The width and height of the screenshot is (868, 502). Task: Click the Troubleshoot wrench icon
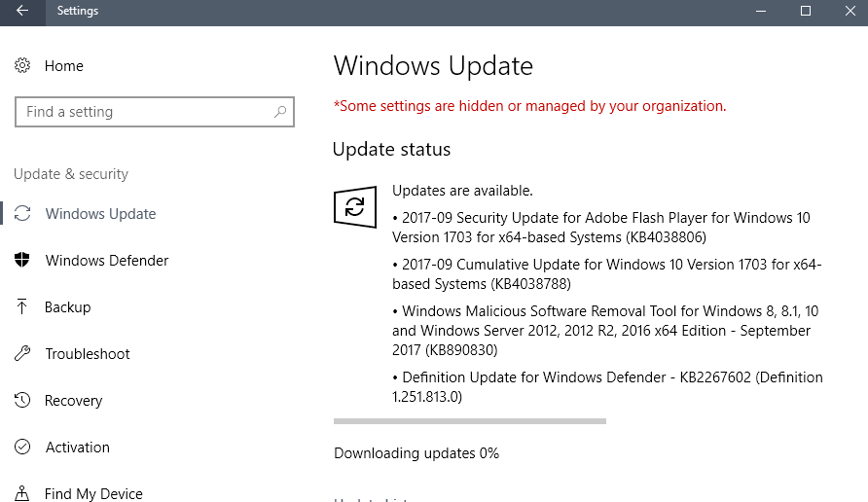click(22, 353)
